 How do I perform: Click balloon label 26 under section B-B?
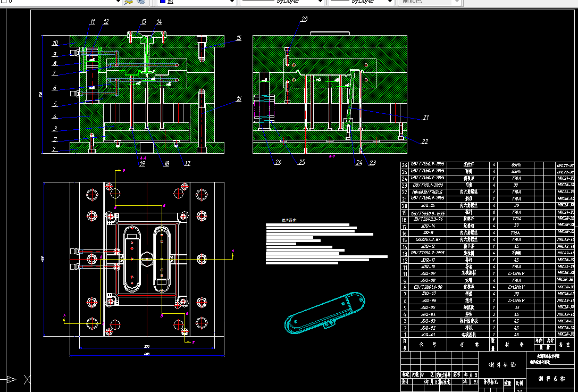point(278,162)
